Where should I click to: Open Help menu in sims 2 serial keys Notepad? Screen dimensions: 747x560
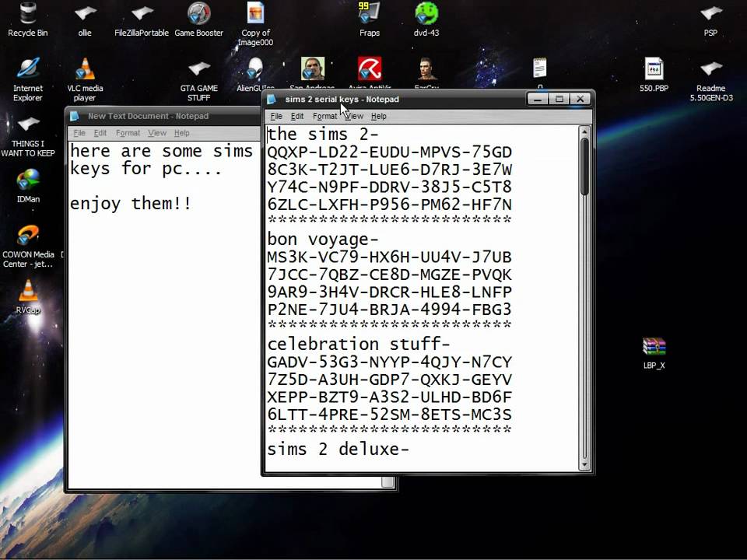point(379,116)
